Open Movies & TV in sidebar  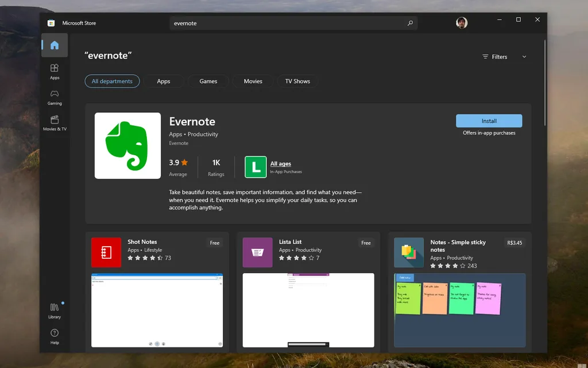(55, 123)
